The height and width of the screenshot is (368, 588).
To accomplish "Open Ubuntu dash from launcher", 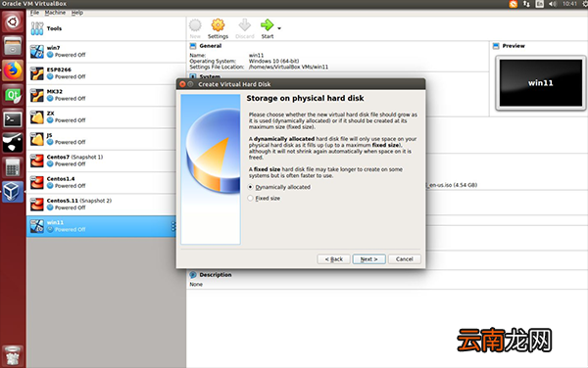I will 13,22.
